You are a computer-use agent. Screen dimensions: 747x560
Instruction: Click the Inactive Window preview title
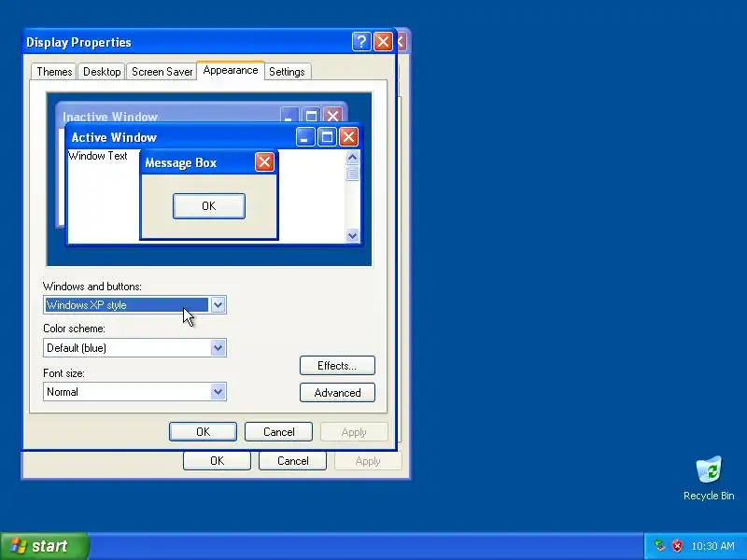(x=110, y=117)
